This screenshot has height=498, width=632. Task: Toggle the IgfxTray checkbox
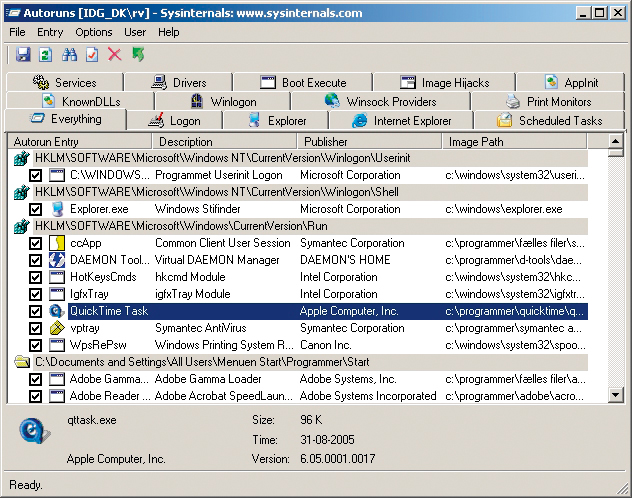(35, 294)
